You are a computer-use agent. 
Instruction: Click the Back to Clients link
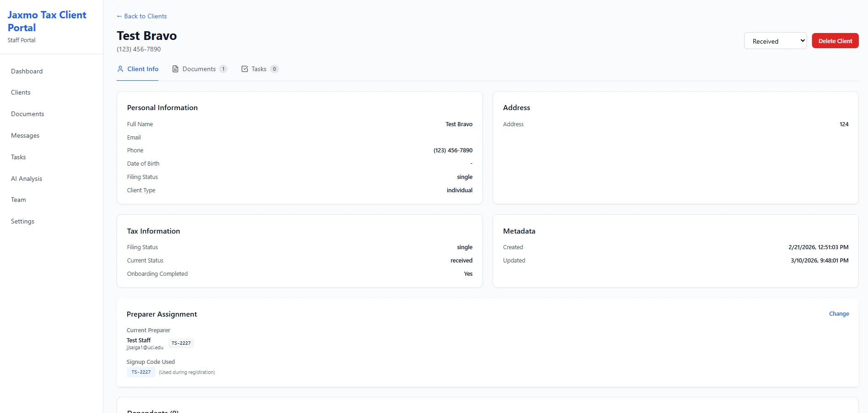(x=141, y=16)
